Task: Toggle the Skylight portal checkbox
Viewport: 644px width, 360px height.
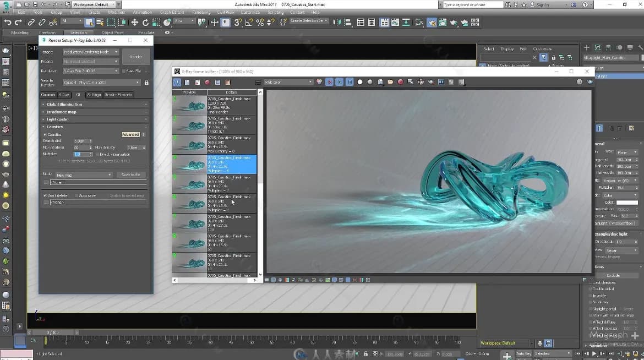Action: [x=591, y=309]
